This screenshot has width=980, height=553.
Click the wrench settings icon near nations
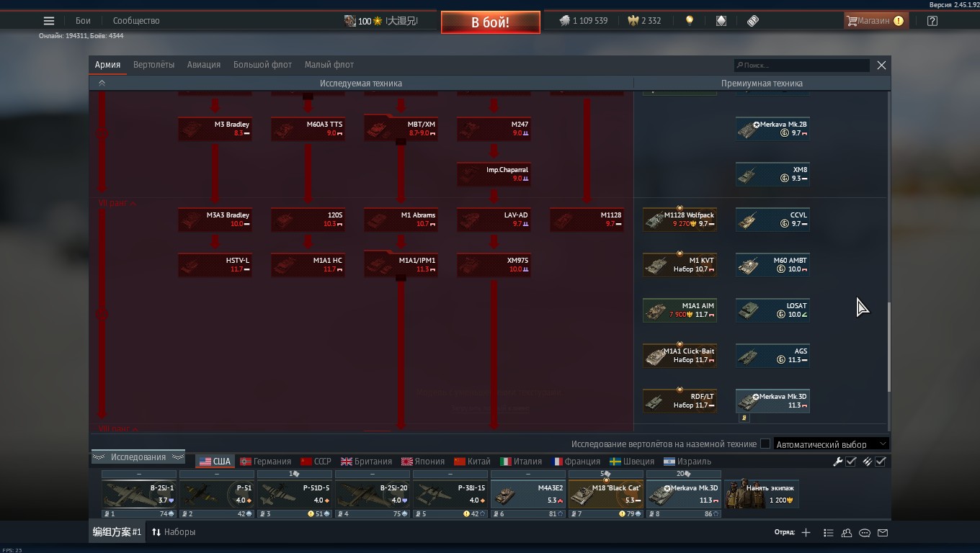pyautogui.click(x=837, y=462)
